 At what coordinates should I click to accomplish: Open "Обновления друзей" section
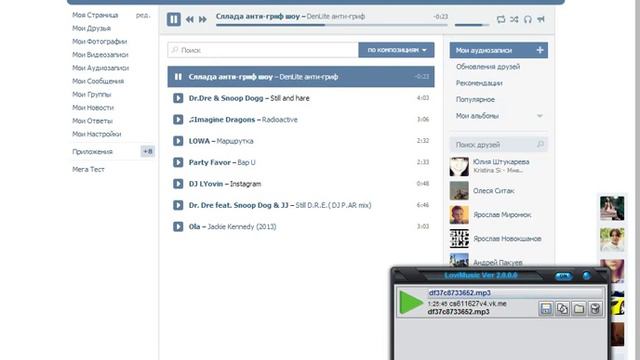(488, 67)
